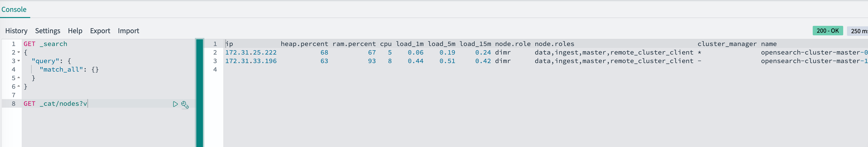Click the send request play icon

click(175, 104)
